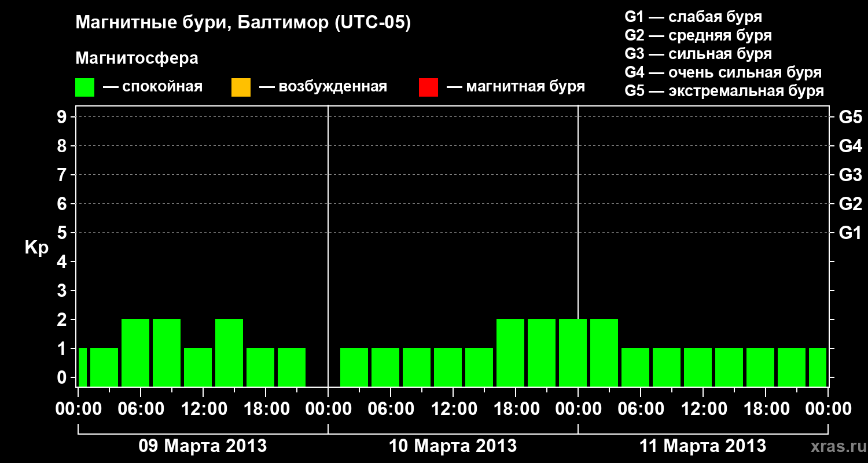Select the line 'G2 — средняя буря'

coord(698,35)
